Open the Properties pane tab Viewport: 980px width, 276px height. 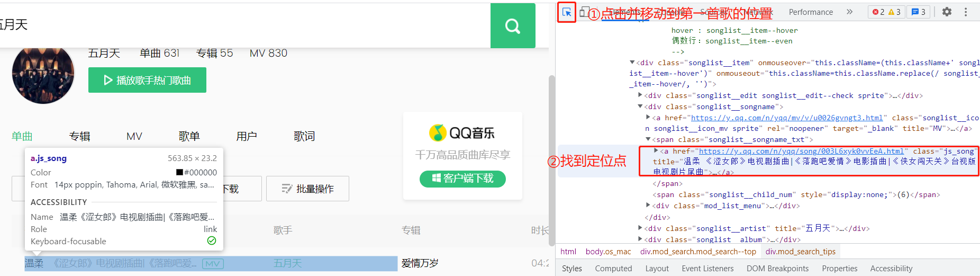pyautogui.click(x=839, y=269)
